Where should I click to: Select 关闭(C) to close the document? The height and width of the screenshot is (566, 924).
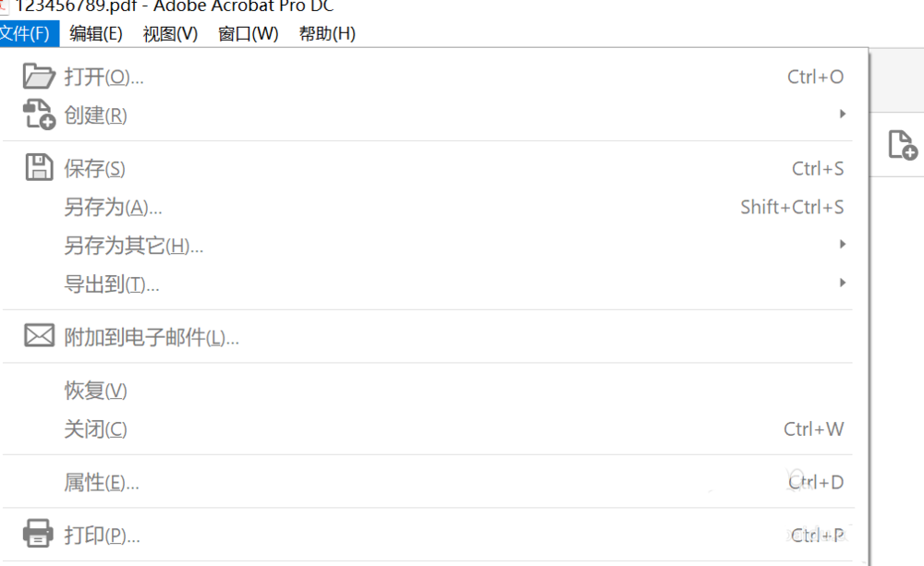95,429
